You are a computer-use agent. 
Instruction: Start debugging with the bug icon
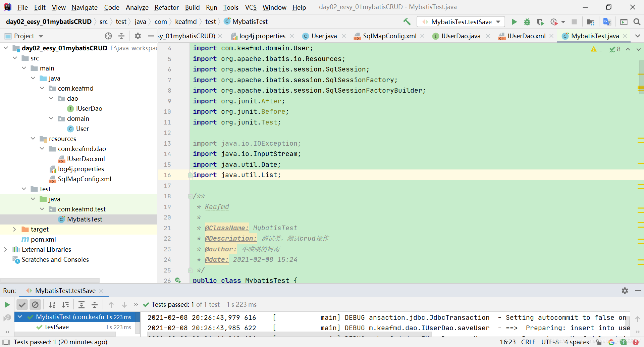pos(527,22)
